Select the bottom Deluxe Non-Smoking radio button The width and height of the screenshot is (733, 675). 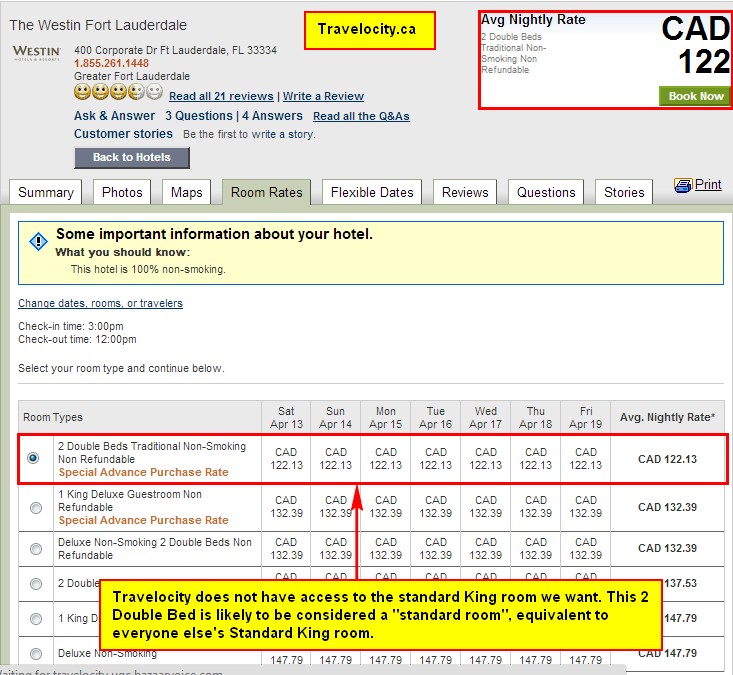(x=36, y=653)
